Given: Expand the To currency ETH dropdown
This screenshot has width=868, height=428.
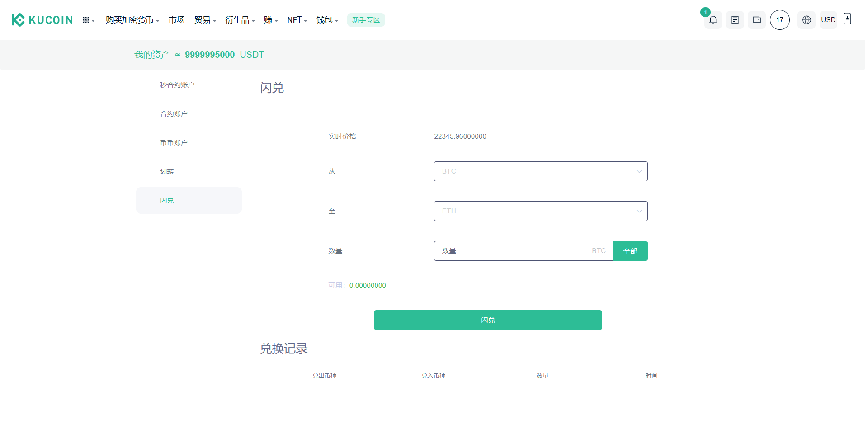Looking at the screenshot, I should (x=541, y=211).
